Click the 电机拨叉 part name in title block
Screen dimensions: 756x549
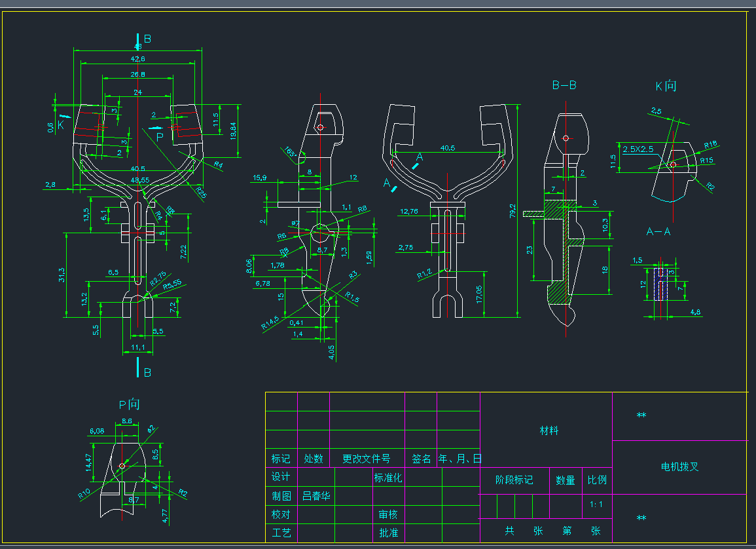[679, 467]
